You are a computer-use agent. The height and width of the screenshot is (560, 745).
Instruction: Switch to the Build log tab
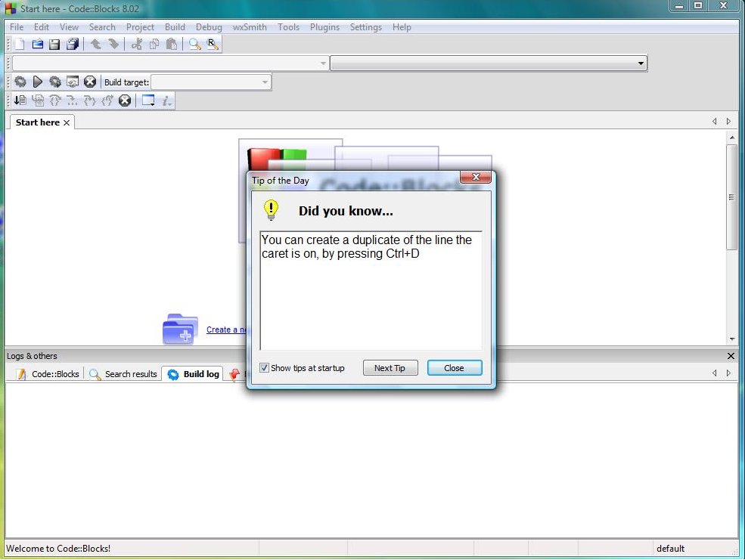coord(194,374)
